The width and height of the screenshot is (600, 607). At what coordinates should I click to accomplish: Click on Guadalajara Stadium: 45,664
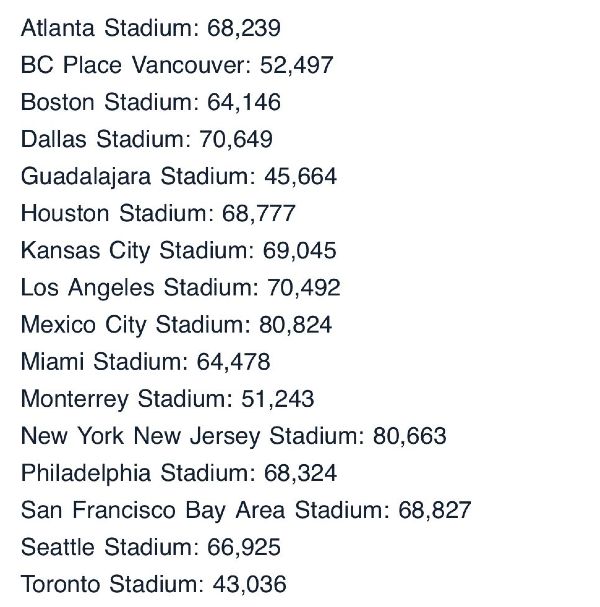[179, 177]
